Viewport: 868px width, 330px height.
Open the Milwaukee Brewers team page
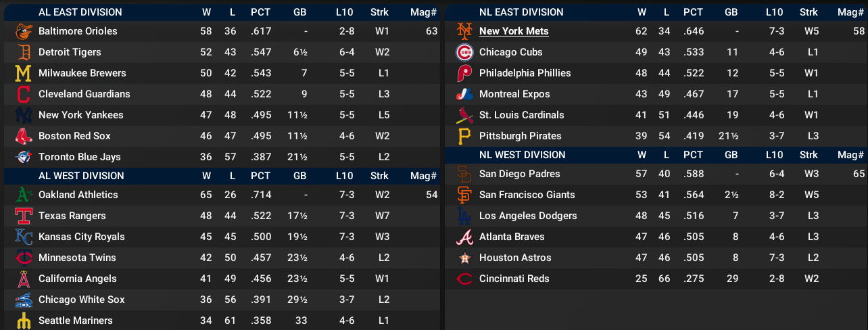coord(82,73)
